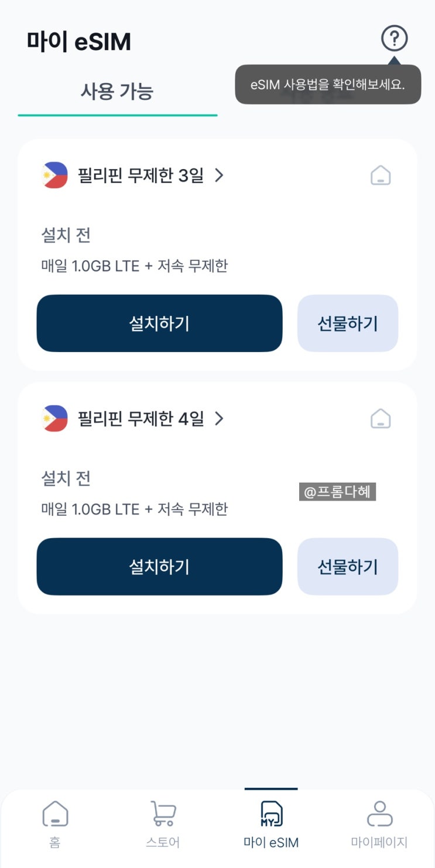Go to 홈 via bottom navigation icon
This screenshot has width=435, height=868.
pyautogui.click(x=55, y=814)
